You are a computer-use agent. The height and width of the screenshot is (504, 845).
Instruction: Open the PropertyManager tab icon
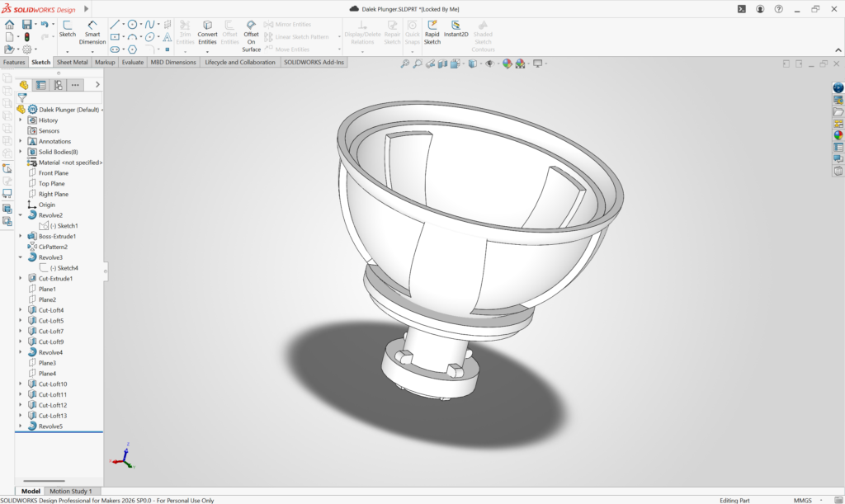coord(40,85)
